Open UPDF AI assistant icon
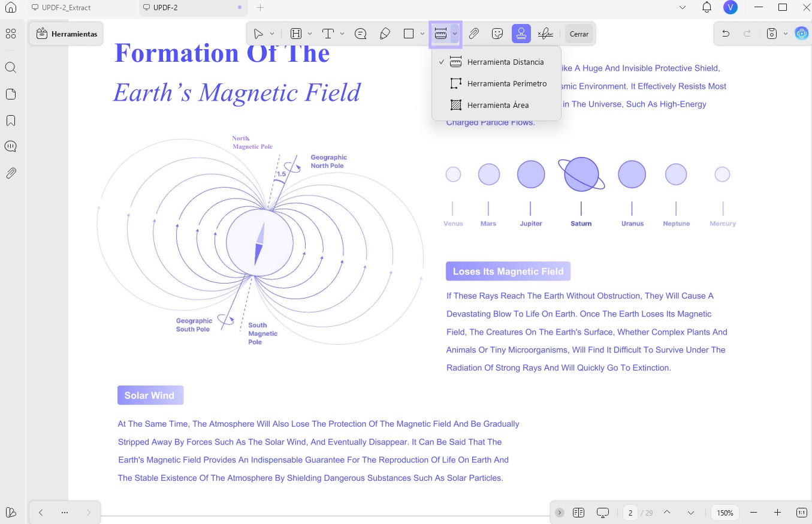Screen dimensions: 812x524 click(x=801, y=34)
